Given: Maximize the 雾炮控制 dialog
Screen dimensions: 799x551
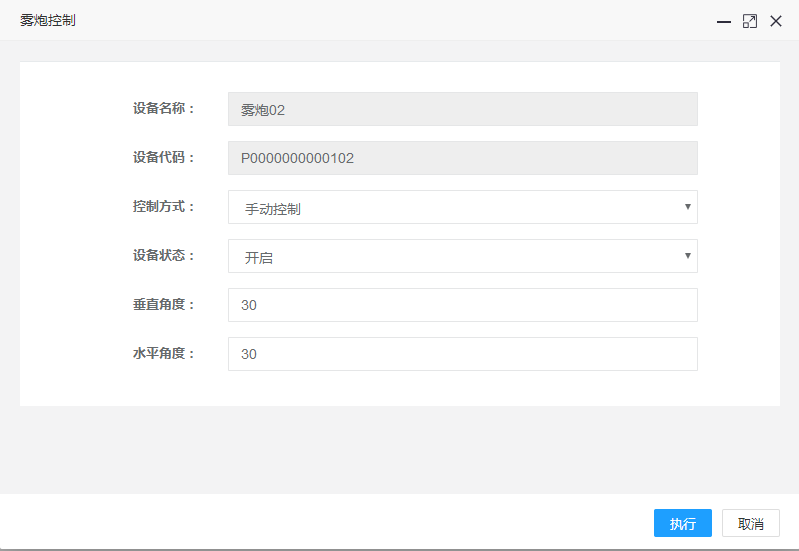Looking at the screenshot, I should coord(750,21).
